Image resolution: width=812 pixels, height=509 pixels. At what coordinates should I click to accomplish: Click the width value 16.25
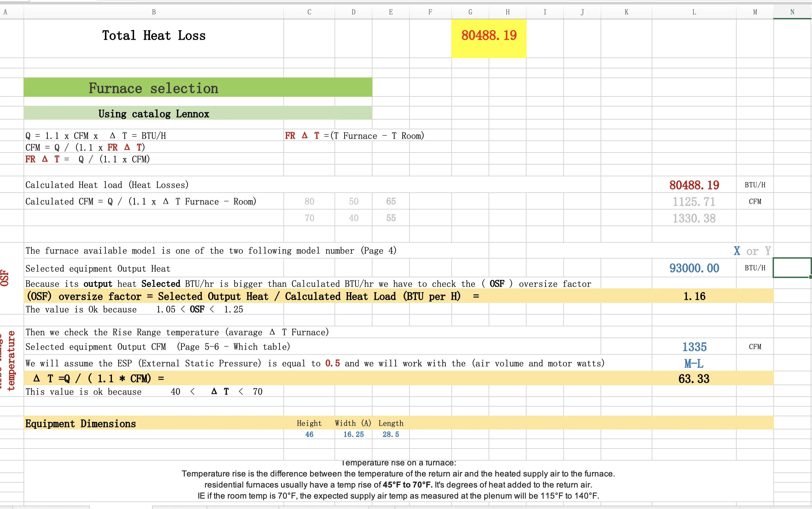point(353,434)
